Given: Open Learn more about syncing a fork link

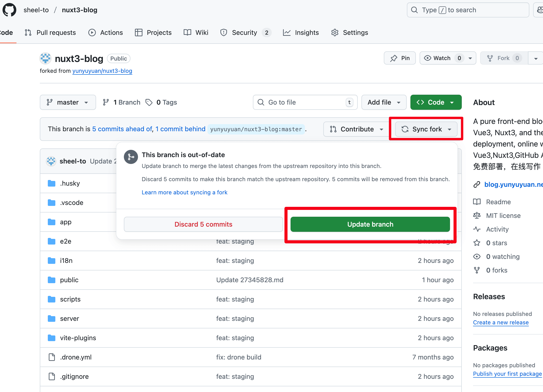Looking at the screenshot, I should click(184, 192).
